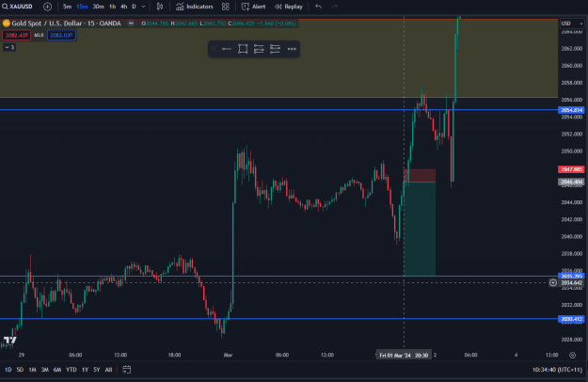Click the 2030.412 blue price label
Screen dimensions: 588x382
point(571,319)
